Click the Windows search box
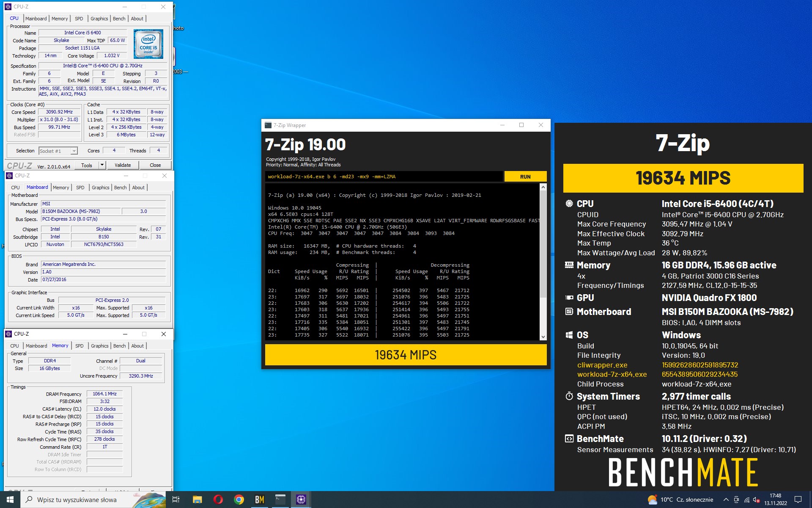Image resolution: width=812 pixels, height=508 pixels. [93, 500]
